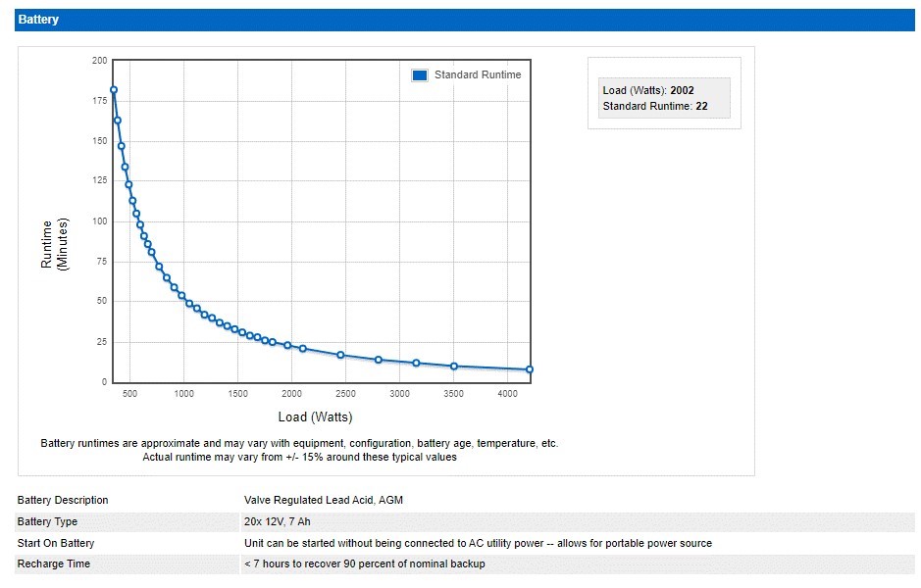Screen dimensions: 921x588
Task: Select the data point at 3500 watts load
Action: [x=454, y=367]
